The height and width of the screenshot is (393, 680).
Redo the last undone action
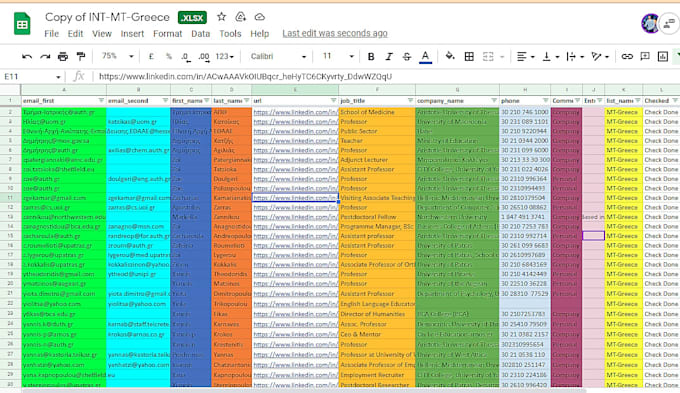[45, 56]
